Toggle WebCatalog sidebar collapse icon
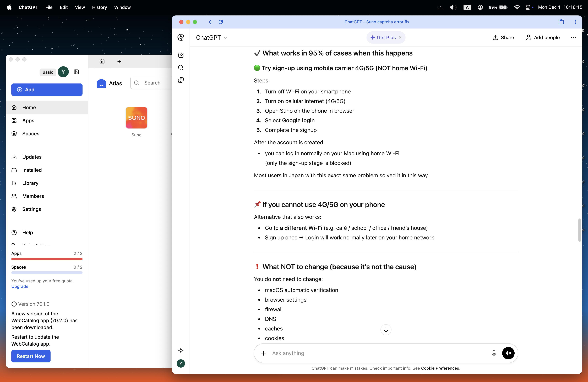Viewport: 588px width, 382px height. (76, 72)
